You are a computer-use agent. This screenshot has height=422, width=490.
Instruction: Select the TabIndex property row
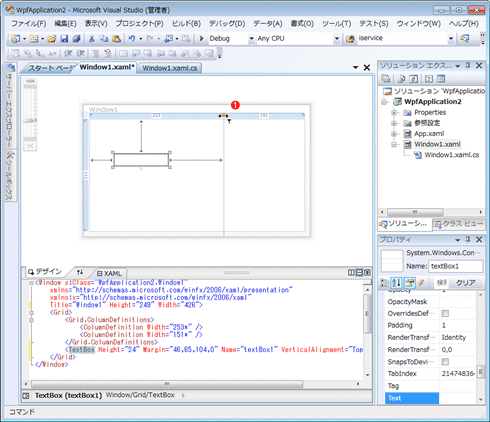coord(431,374)
